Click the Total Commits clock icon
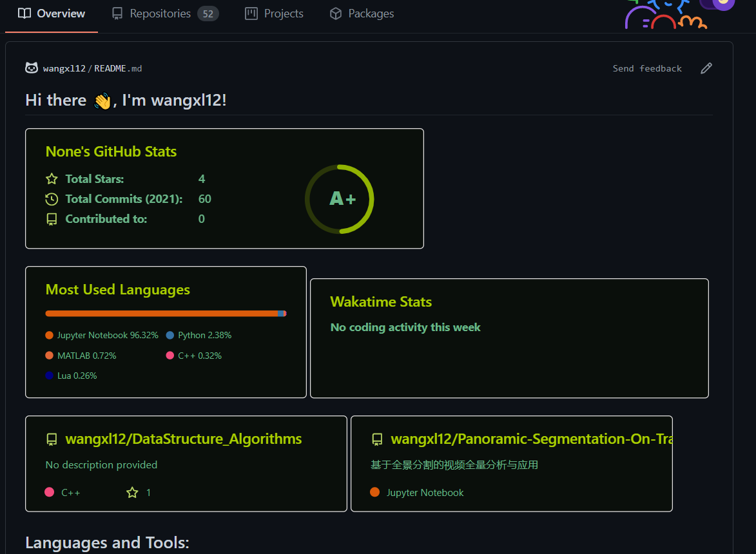 click(52, 199)
